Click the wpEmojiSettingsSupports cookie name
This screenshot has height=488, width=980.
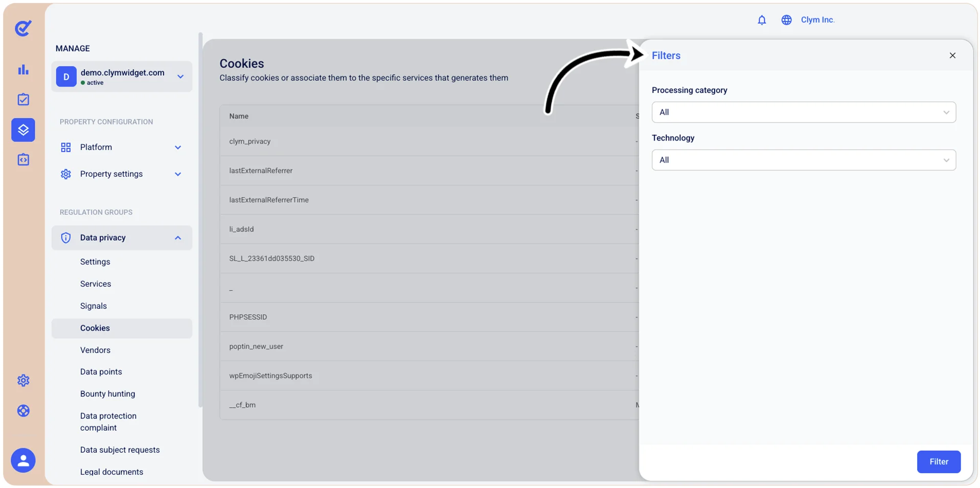(x=270, y=376)
